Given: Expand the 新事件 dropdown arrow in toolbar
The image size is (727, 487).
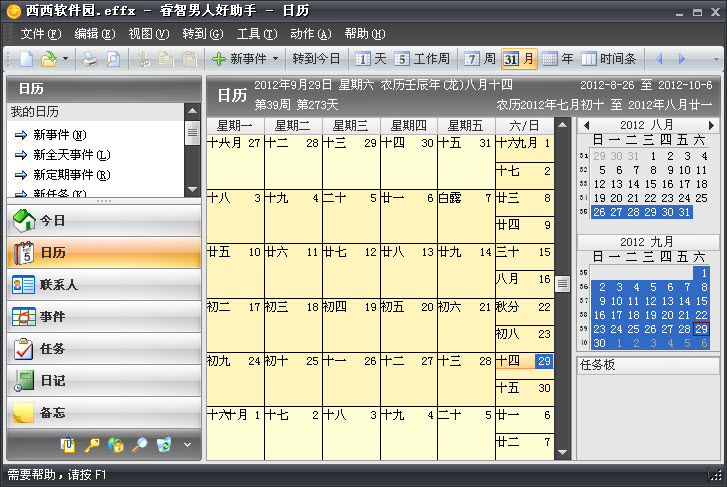Looking at the screenshot, I should [275, 59].
